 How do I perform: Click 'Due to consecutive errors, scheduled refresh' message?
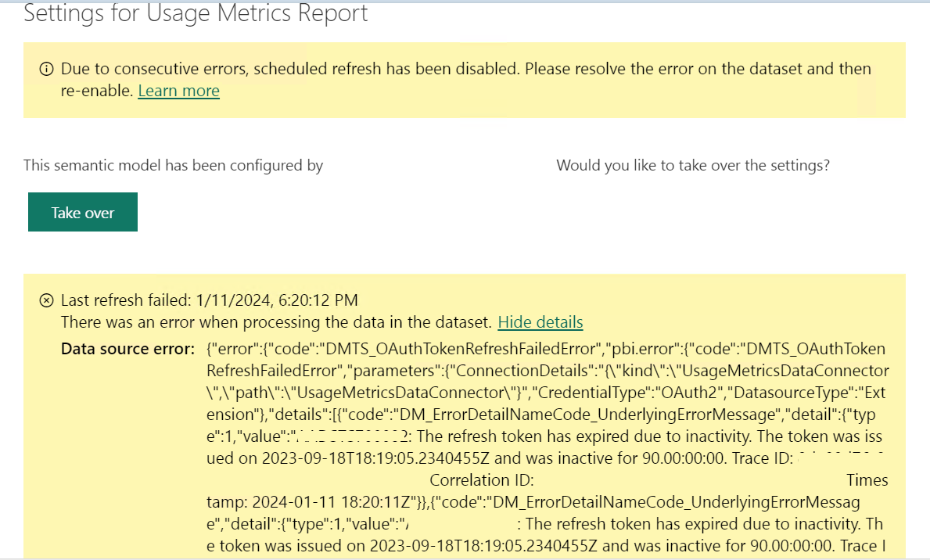point(465,80)
